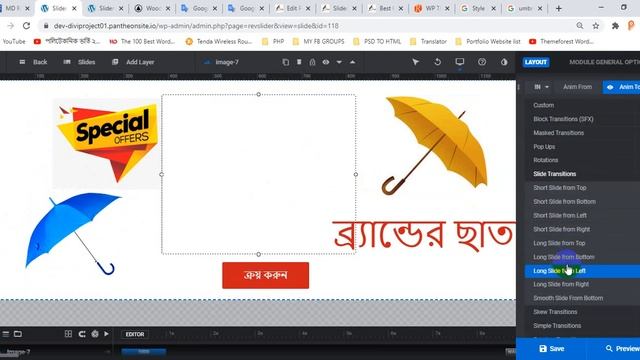Click the Preview button
The width and height of the screenshot is (640, 360).
coord(622,349)
